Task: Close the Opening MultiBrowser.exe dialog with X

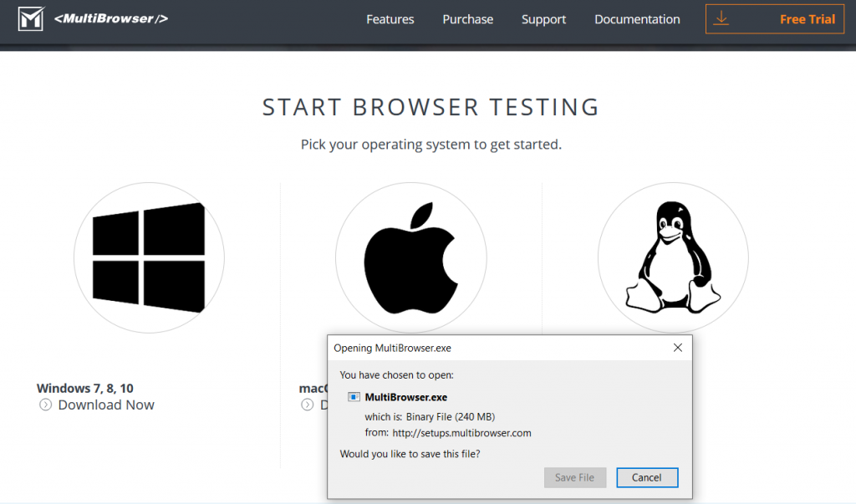Action: pyautogui.click(x=678, y=348)
